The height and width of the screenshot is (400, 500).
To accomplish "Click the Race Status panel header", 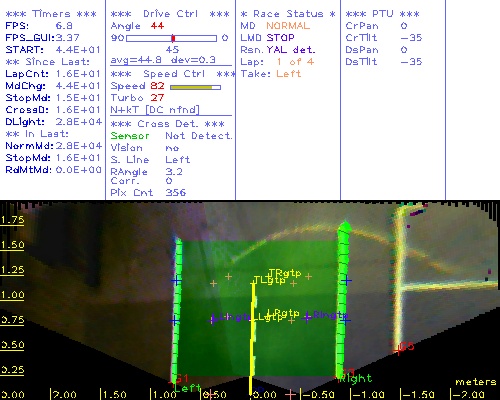I will pos(288,14).
